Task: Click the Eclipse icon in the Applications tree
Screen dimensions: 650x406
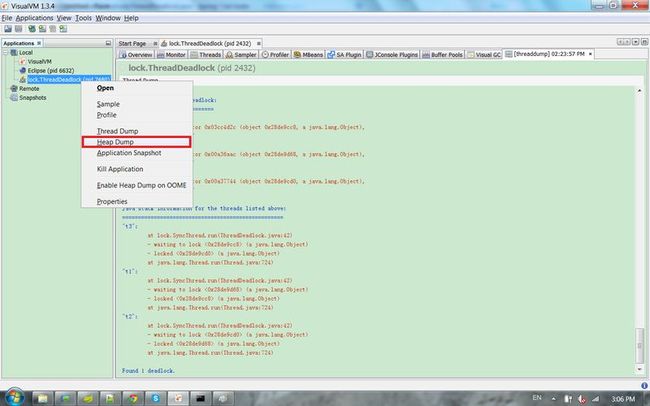Action: pos(23,71)
